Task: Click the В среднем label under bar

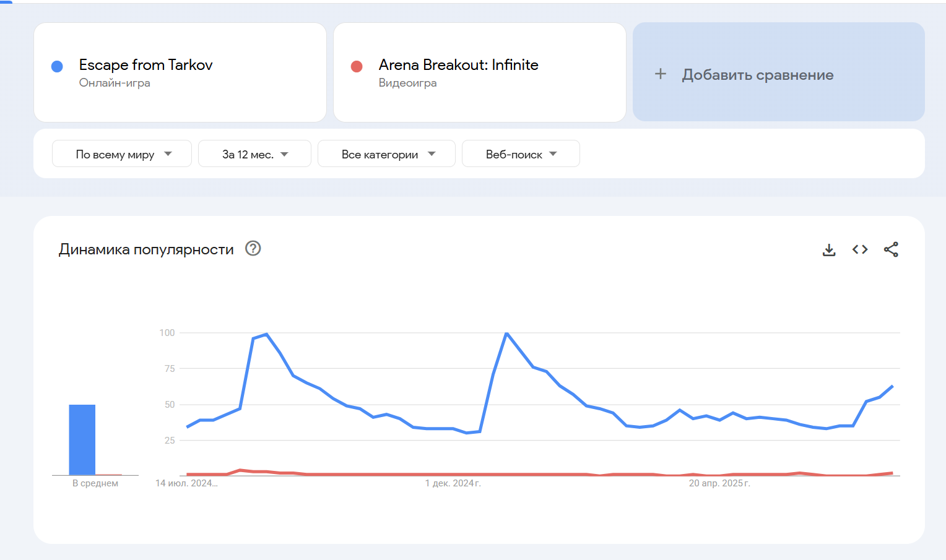Action: pyautogui.click(x=95, y=483)
